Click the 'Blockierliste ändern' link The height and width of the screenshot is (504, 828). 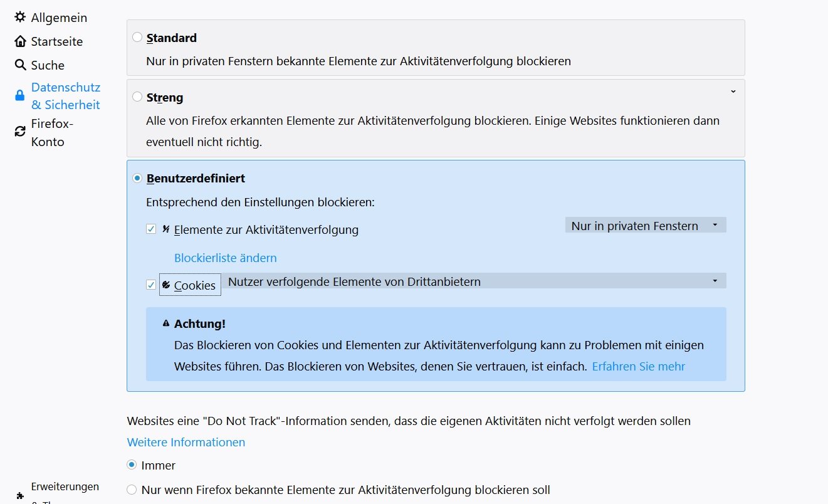point(226,258)
